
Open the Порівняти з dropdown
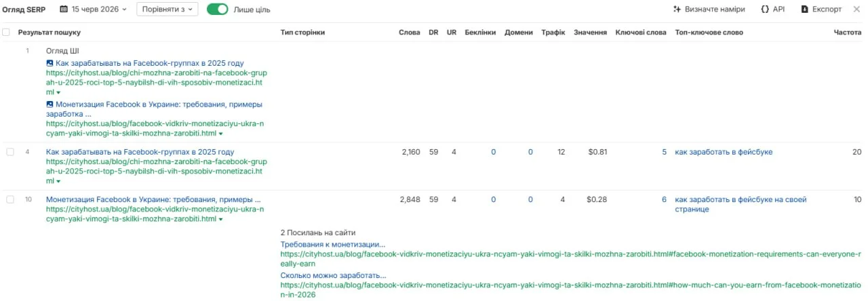pyautogui.click(x=167, y=9)
